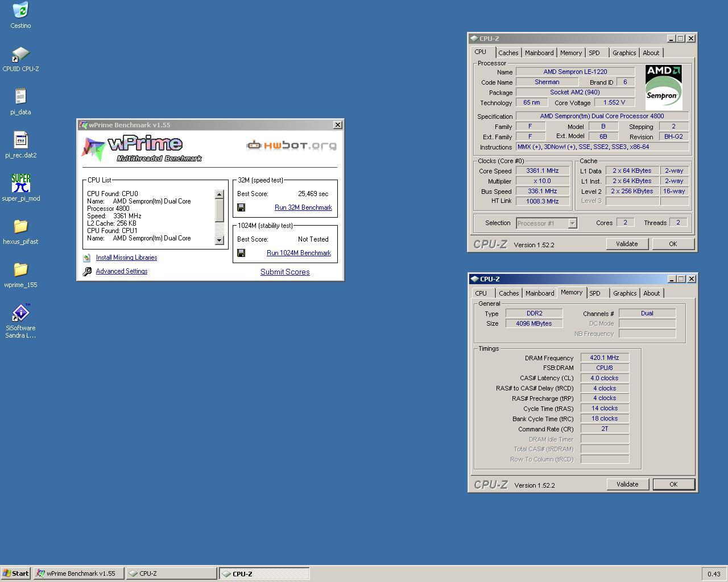Click the 4096 MBytes size field
This screenshot has width=728, height=582.
pos(534,323)
